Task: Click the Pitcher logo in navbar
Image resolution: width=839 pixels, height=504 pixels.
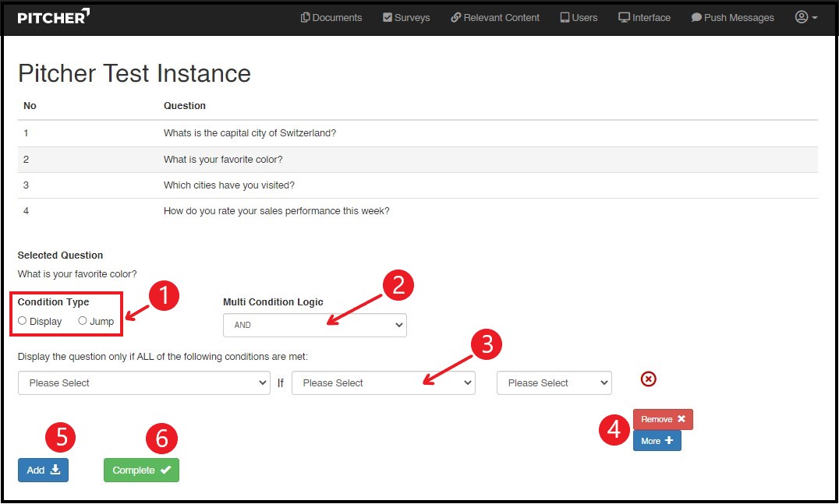Action: point(53,16)
